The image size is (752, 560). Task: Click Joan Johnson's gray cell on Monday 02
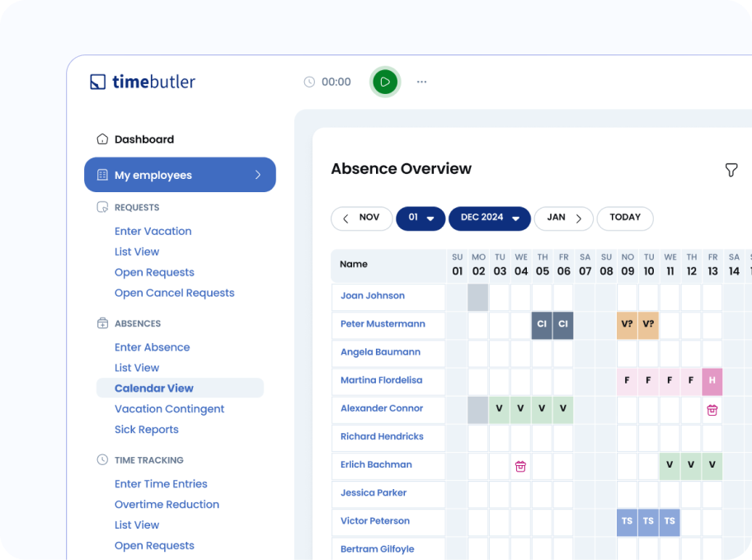point(478,298)
